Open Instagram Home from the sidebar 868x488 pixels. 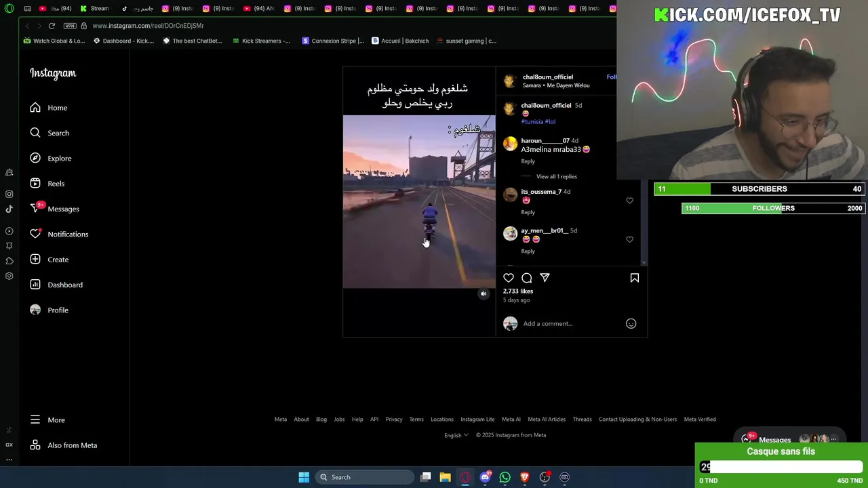(x=48, y=108)
